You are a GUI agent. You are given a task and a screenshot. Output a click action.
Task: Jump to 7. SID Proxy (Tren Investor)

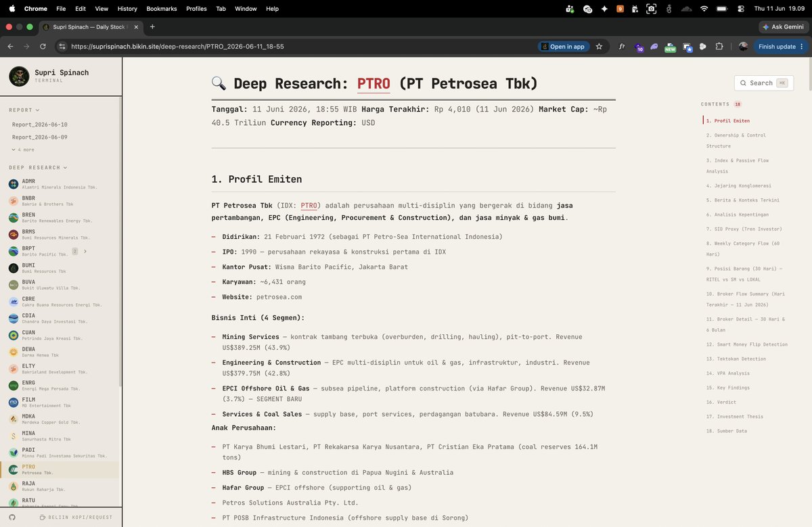click(744, 229)
